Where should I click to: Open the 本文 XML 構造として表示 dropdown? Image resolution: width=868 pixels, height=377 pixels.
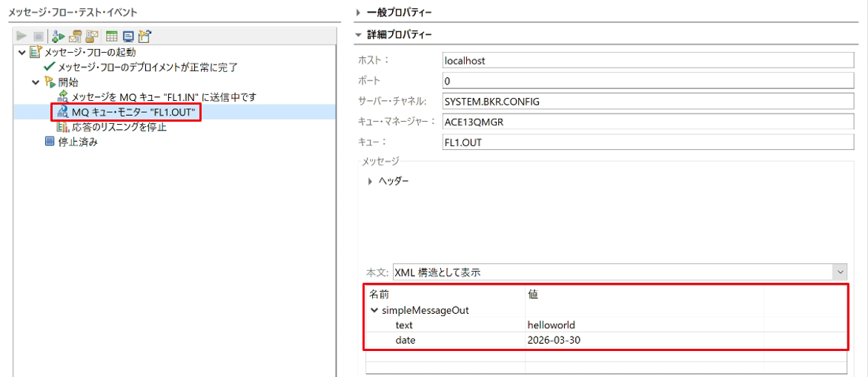pos(841,272)
